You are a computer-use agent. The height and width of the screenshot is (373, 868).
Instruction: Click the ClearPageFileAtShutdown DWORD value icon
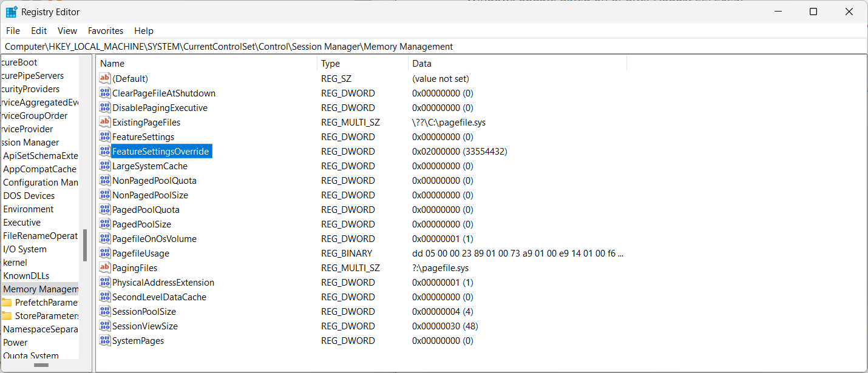coord(105,93)
